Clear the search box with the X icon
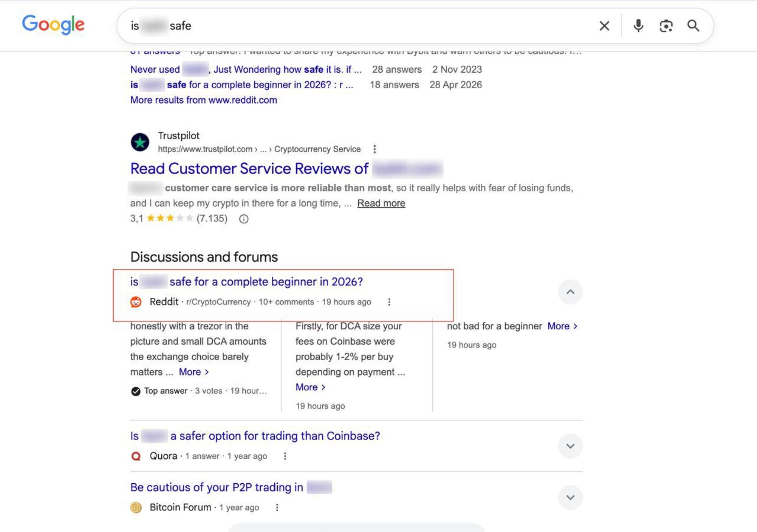This screenshot has width=757, height=532. pyautogui.click(x=604, y=26)
